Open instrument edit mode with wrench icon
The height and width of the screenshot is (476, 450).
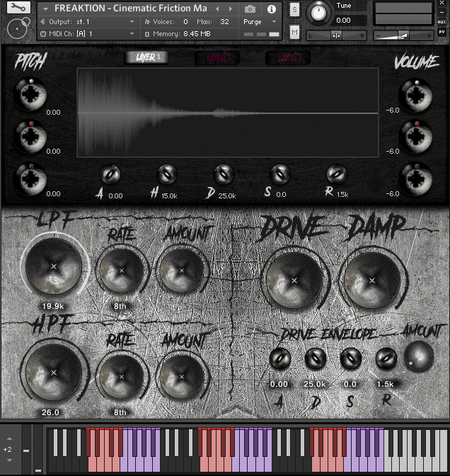click(18, 7)
